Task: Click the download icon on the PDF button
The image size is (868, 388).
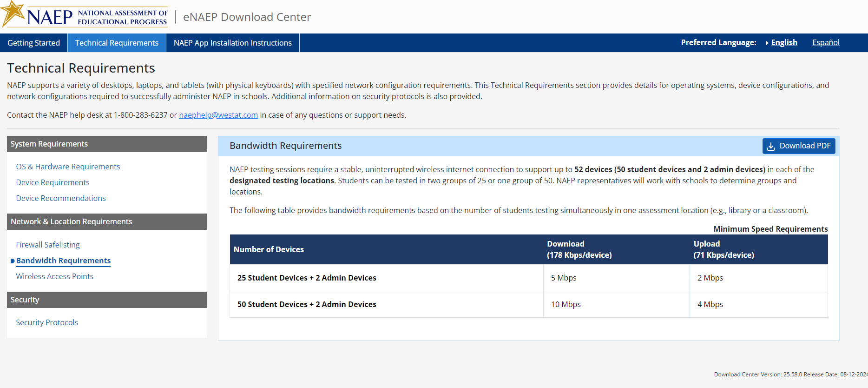Action: click(x=771, y=146)
